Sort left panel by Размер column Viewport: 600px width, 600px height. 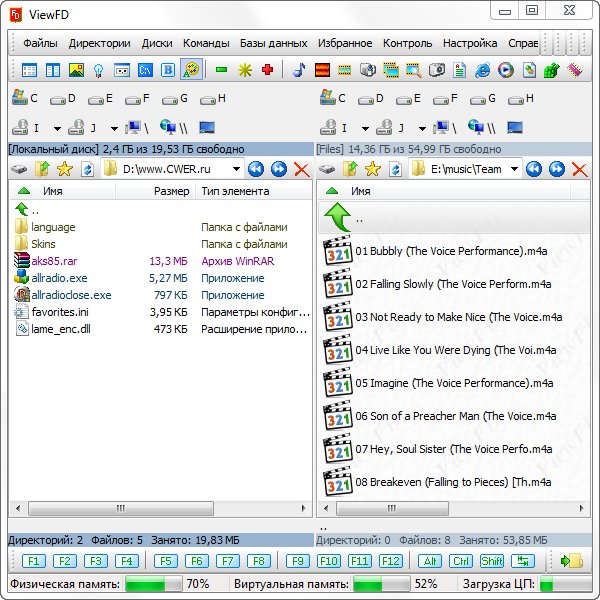171,191
